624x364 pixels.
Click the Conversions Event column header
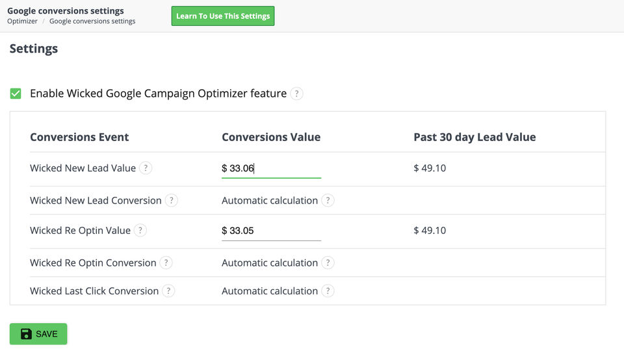click(x=79, y=137)
